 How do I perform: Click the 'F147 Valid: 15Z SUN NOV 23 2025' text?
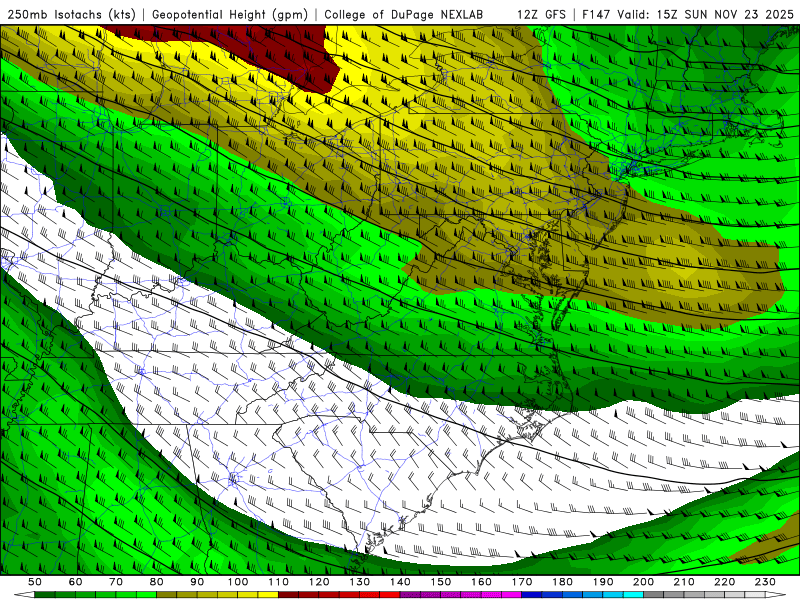click(688, 14)
